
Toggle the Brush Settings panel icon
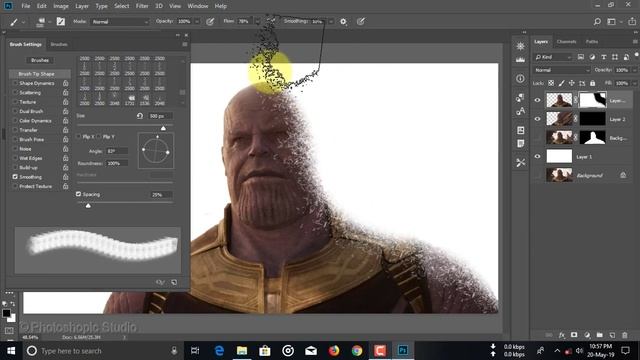pyautogui.click(x=60, y=22)
